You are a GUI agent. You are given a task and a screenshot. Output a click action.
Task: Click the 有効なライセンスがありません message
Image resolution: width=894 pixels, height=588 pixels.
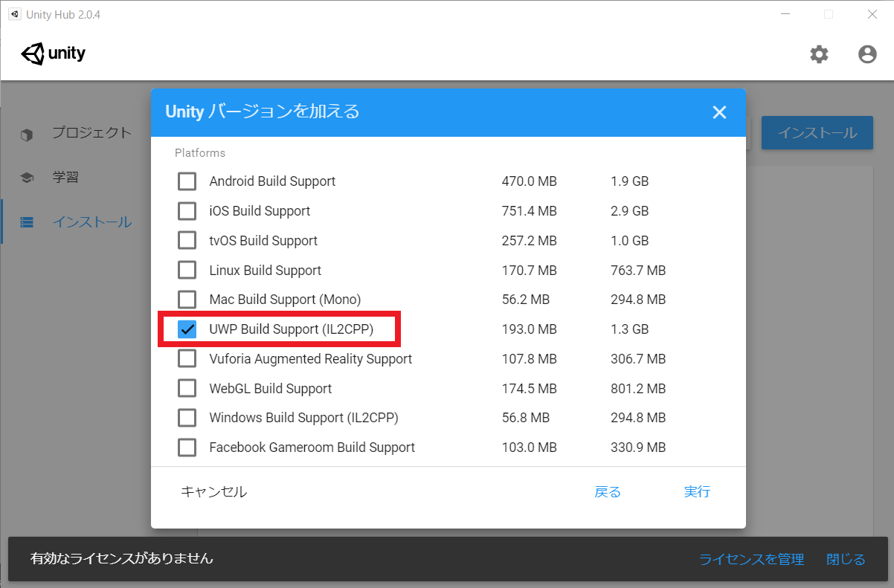122,558
